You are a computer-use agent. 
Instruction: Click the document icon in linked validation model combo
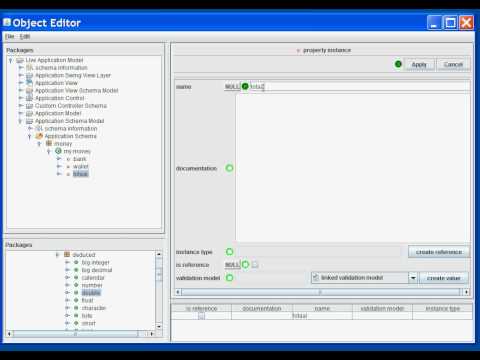(x=316, y=277)
